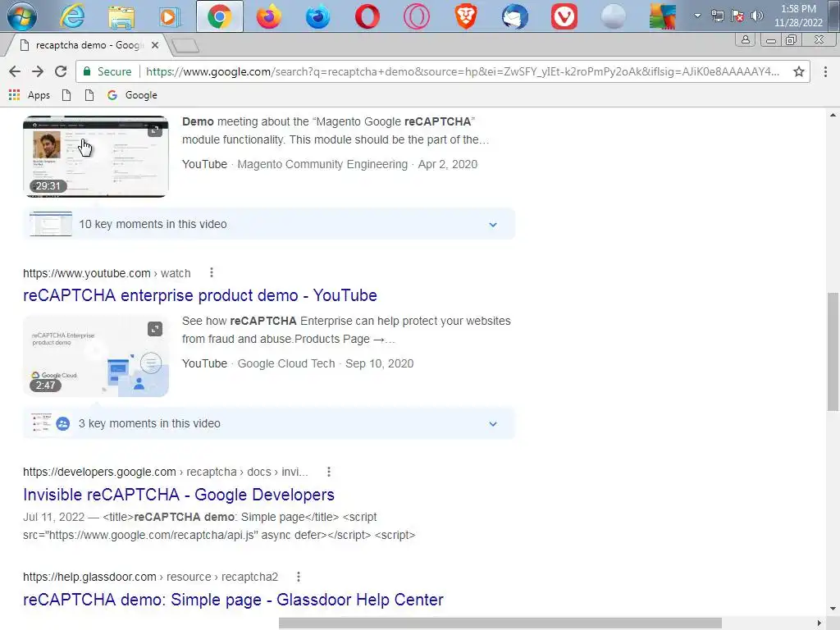Open reCAPTCHA demo Glassdoor Help Center link
The image size is (840, 630).
click(233, 600)
